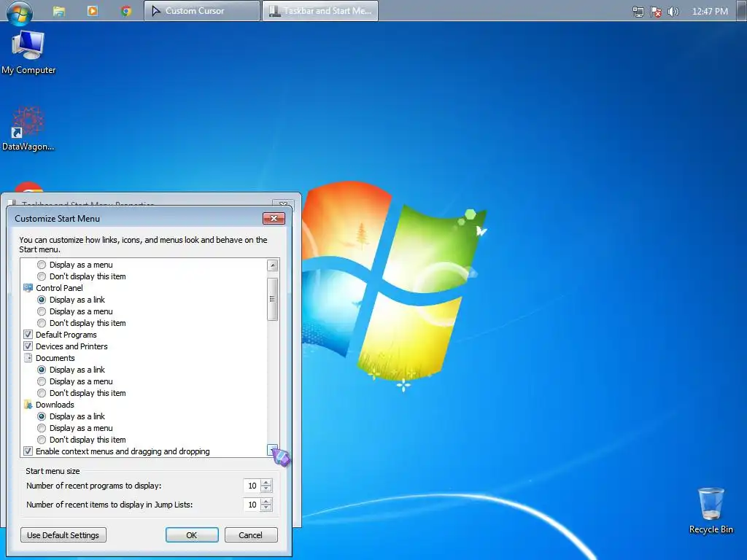Click the Control Panel heading text
747x560 pixels.
[59, 287]
